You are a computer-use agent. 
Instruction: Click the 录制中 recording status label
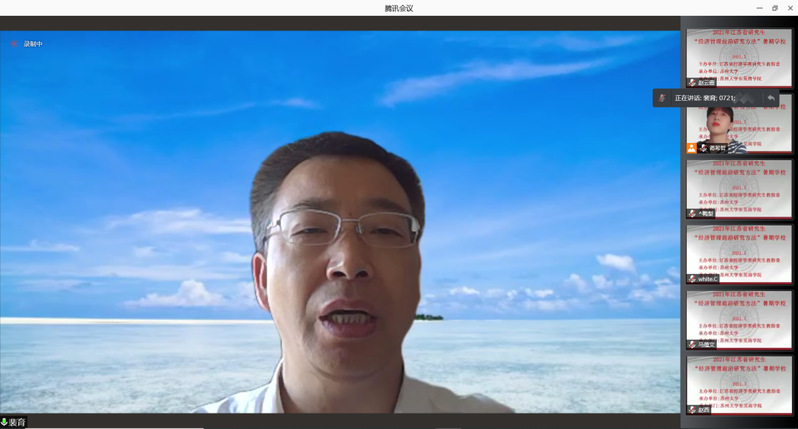[x=33, y=44]
